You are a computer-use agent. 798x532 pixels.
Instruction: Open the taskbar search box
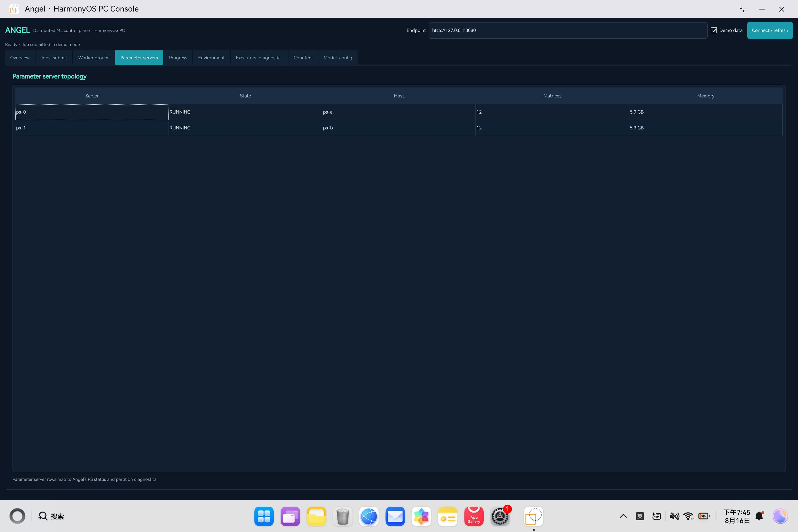tap(51, 516)
